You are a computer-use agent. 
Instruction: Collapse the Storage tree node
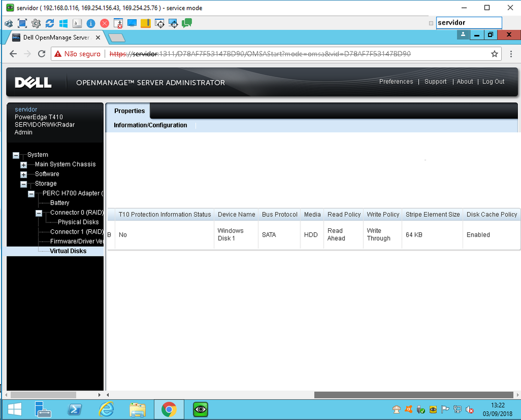[23, 184]
